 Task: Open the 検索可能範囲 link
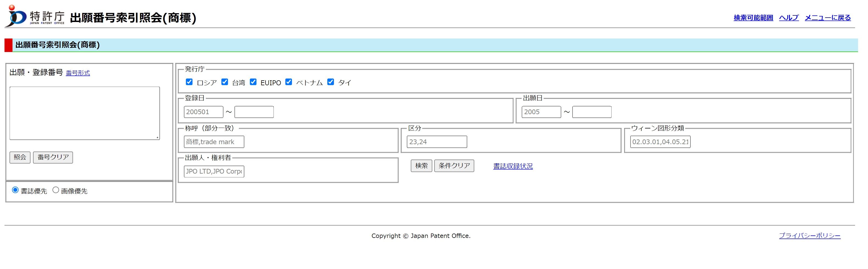click(x=753, y=18)
